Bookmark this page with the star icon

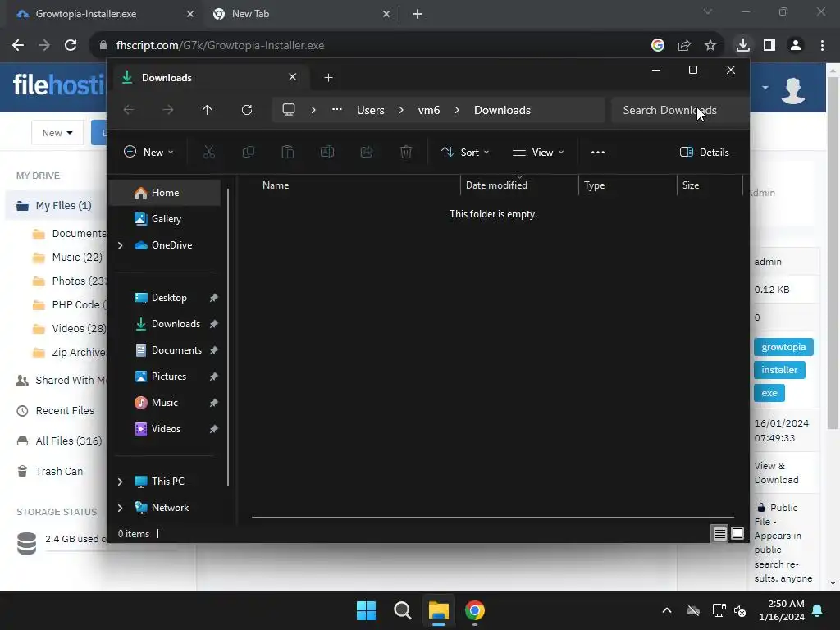point(710,46)
